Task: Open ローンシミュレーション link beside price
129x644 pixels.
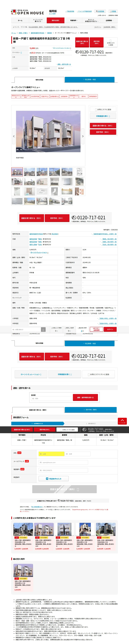Action: (x=62, y=48)
